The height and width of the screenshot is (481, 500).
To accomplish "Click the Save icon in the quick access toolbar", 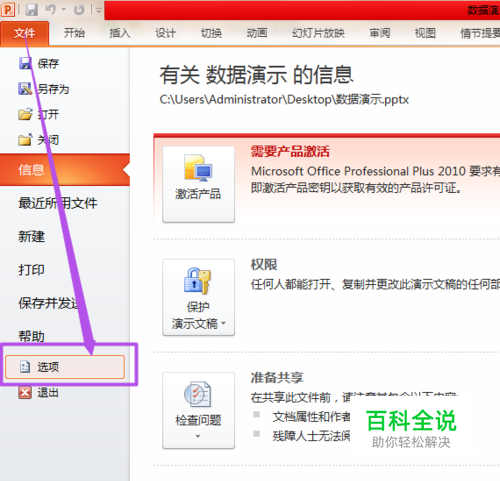I will click(x=31, y=9).
